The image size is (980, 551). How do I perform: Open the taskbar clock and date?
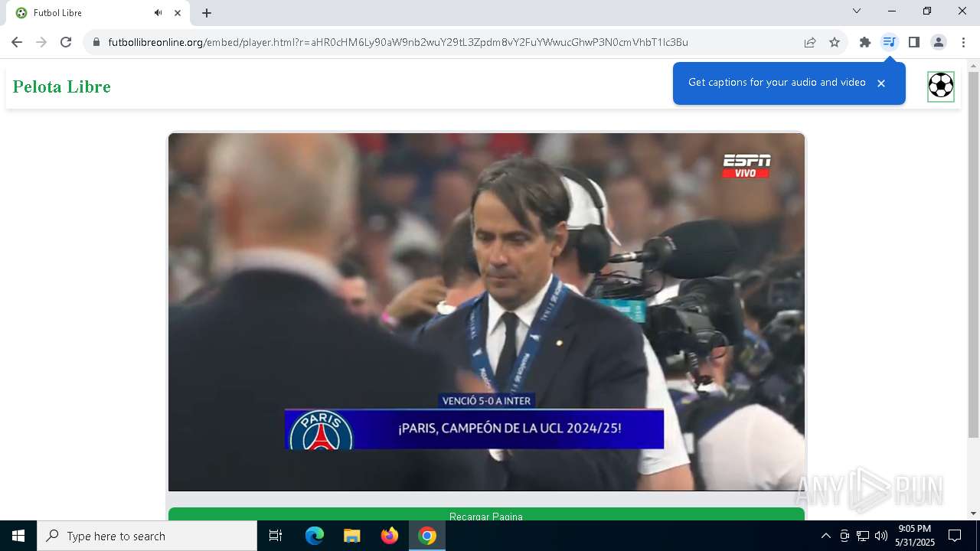(915, 536)
